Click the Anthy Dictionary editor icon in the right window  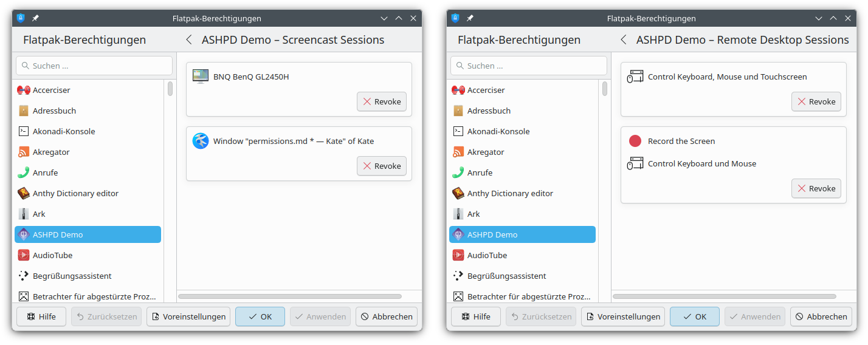(458, 193)
